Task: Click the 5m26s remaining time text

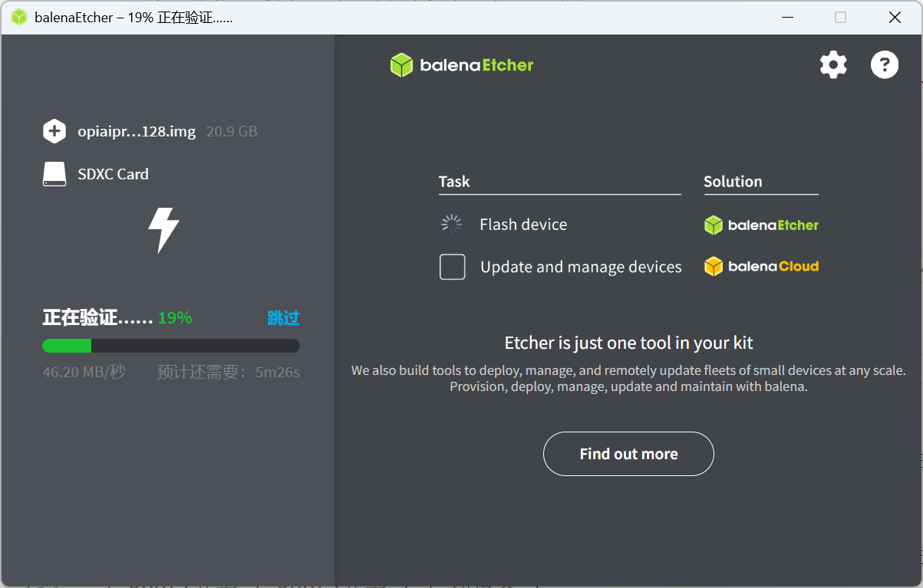Action: click(x=278, y=373)
